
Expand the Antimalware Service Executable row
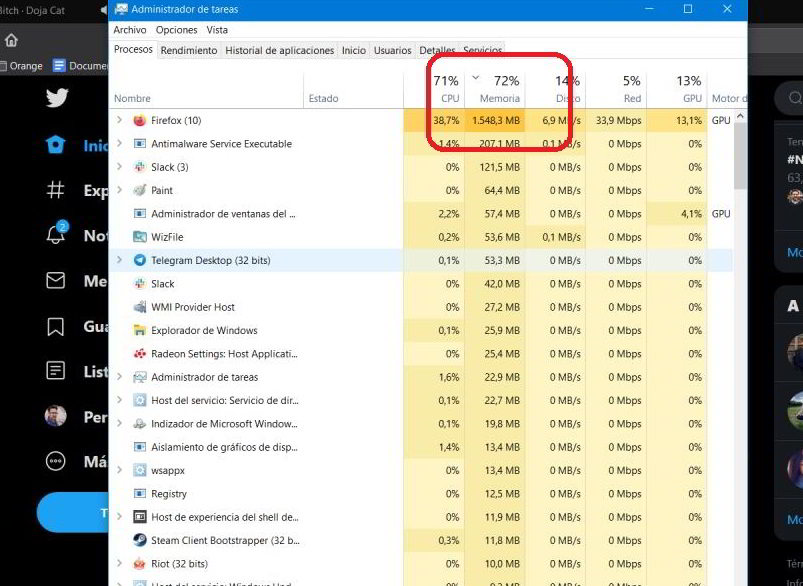tap(119, 144)
